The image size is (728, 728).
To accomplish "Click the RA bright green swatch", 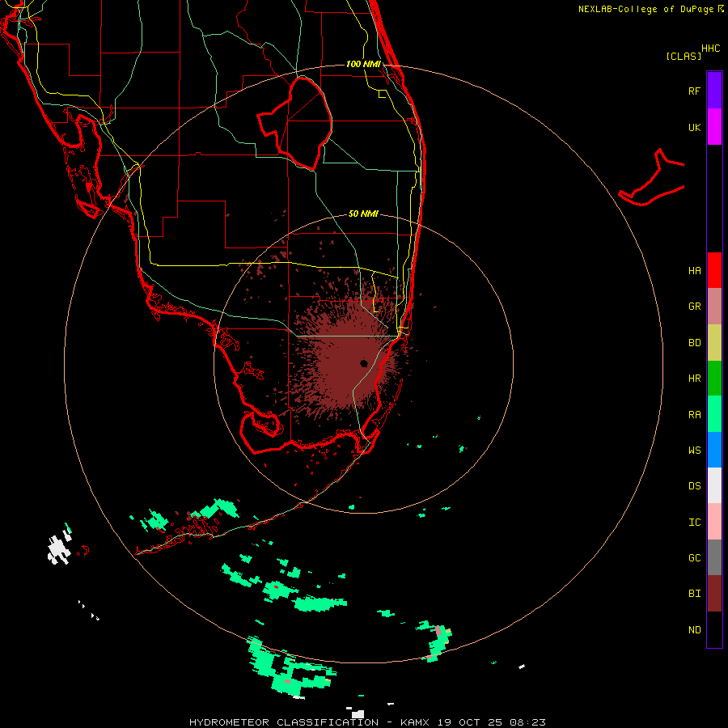I will [x=714, y=414].
